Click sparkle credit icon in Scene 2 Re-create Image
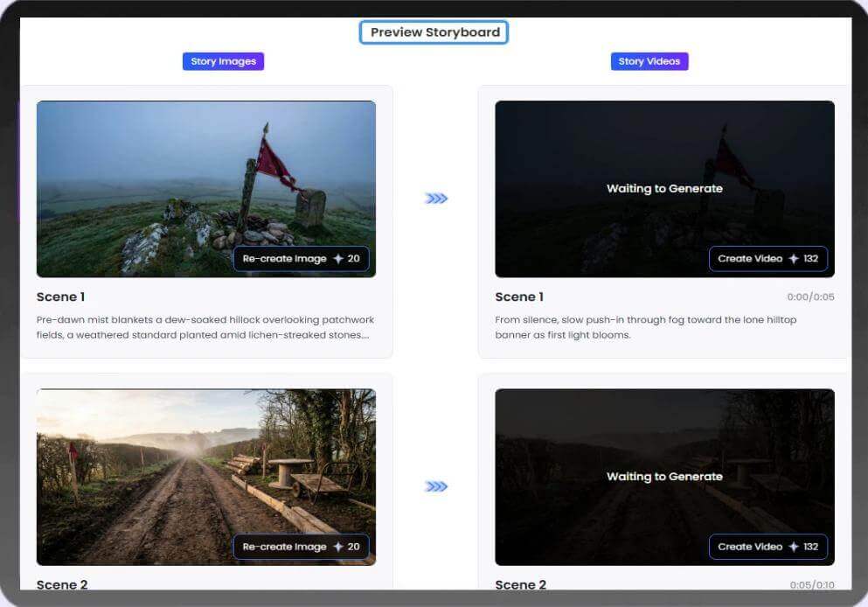 tap(337, 547)
